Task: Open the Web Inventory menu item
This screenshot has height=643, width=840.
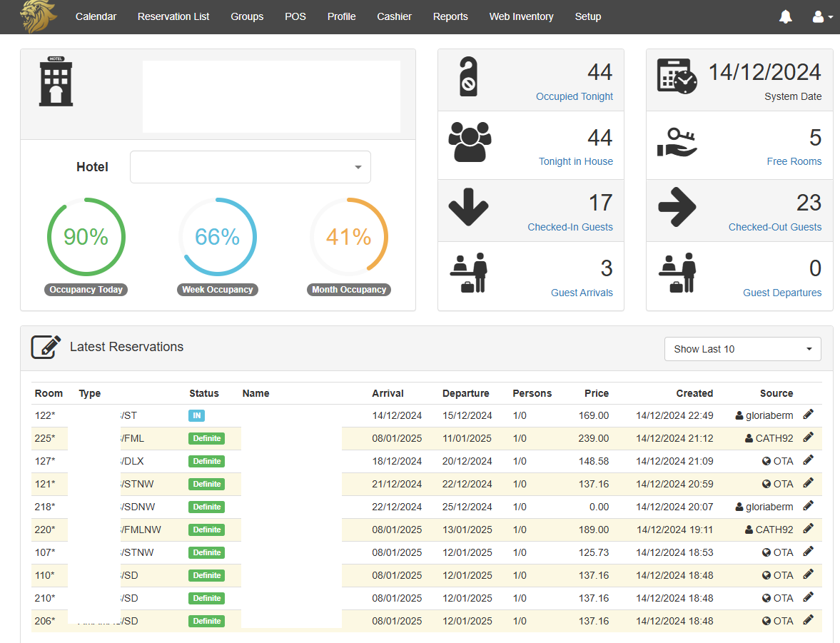Action: pyautogui.click(x=521, y=16)
